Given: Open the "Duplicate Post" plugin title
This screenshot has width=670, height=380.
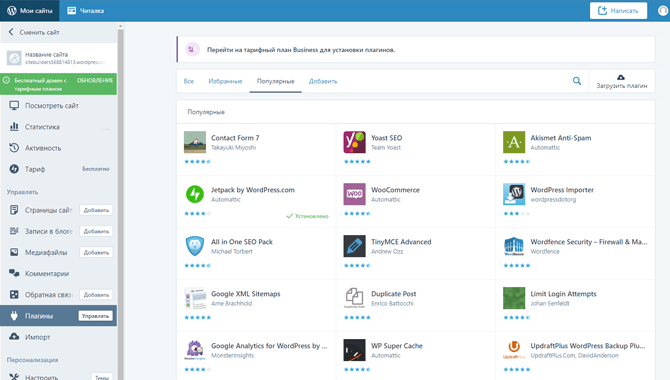Looking at the screenshot, I should tap(394, 294).
